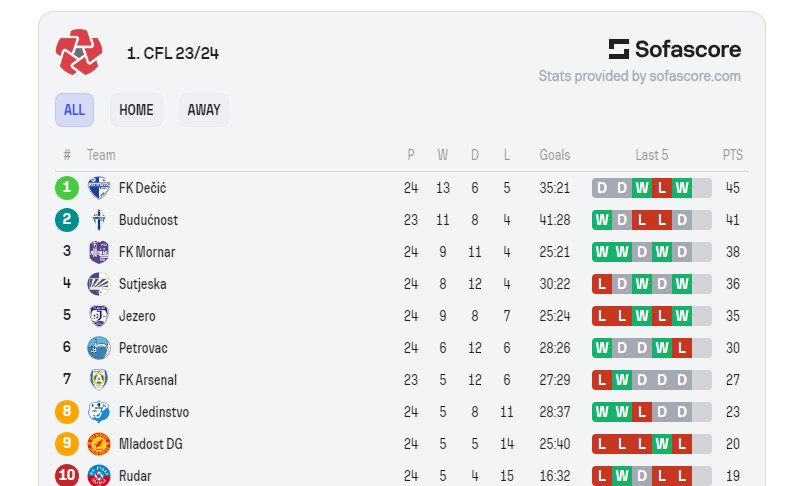This screenshot has width=798, height=486.
Task: Open Jezero club crest
Action: [x=99, y=316]
